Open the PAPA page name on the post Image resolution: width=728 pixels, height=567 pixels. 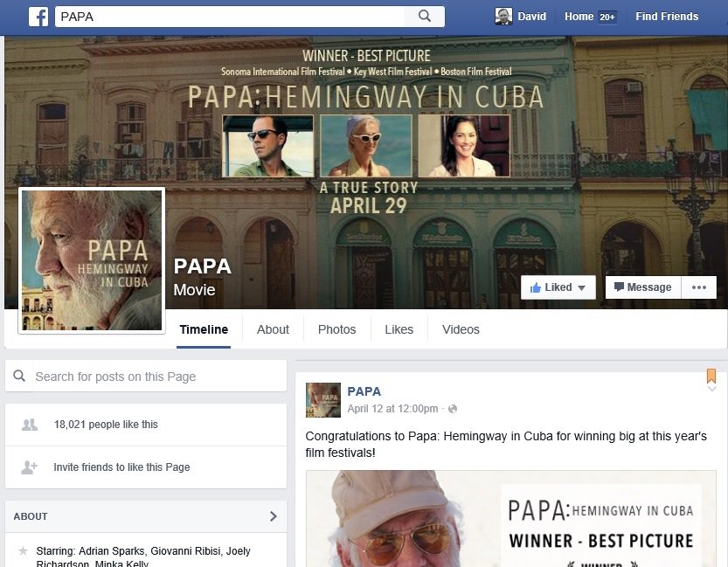(364, 391)
